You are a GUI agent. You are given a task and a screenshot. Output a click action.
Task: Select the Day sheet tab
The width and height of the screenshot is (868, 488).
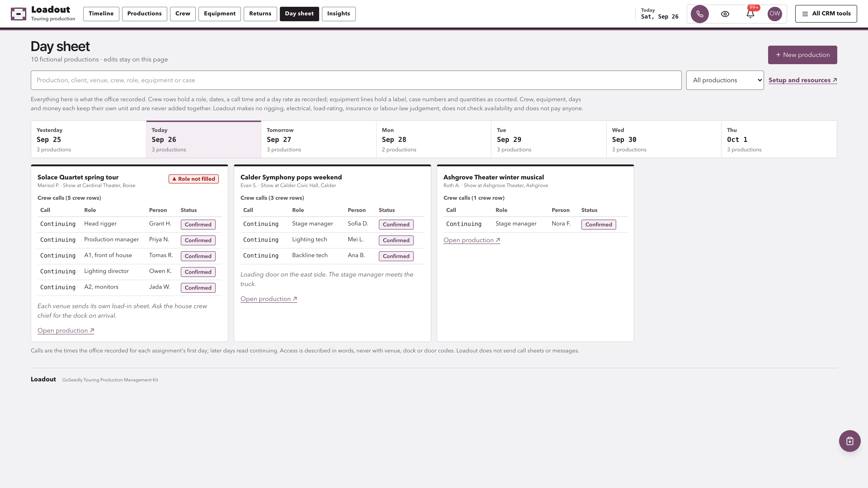pos(299,14)
